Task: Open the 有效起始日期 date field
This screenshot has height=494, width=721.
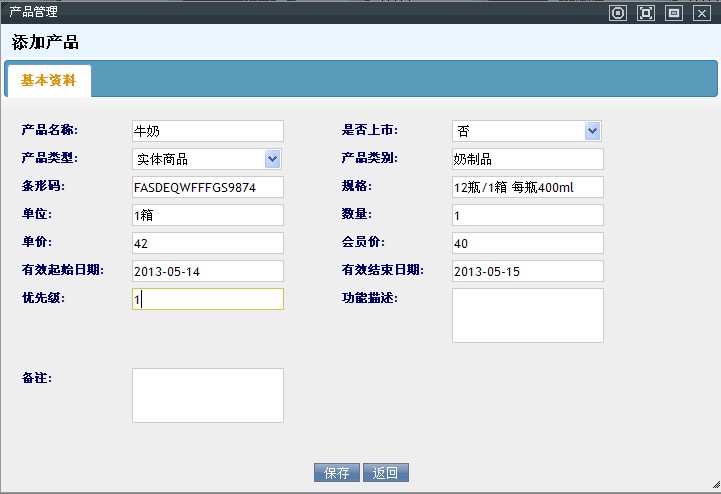Action: tap(207, 271)
